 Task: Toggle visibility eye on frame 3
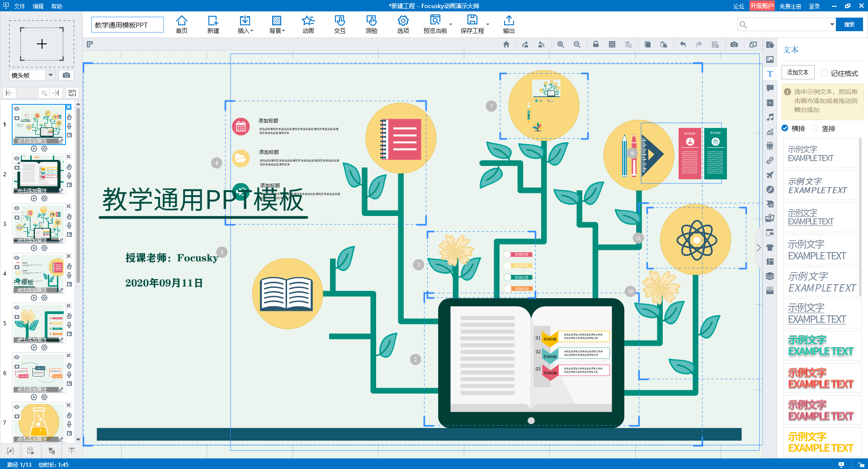tap(17, 208)
